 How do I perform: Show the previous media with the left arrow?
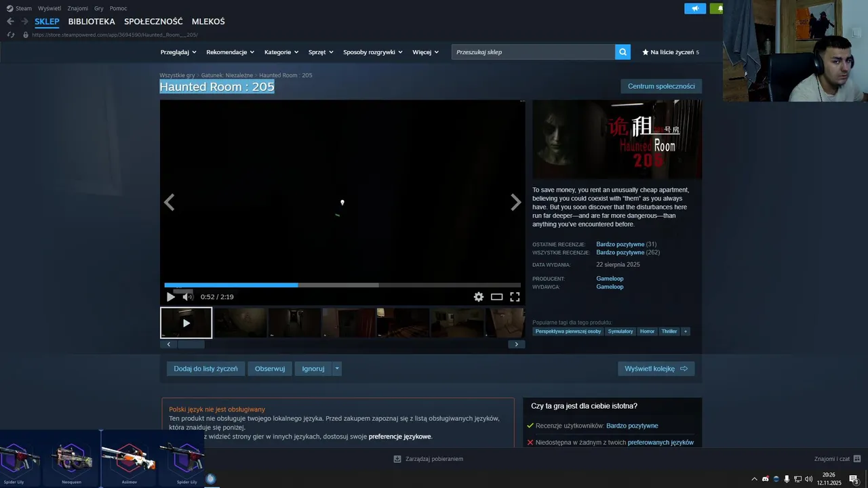coord(170,202)
